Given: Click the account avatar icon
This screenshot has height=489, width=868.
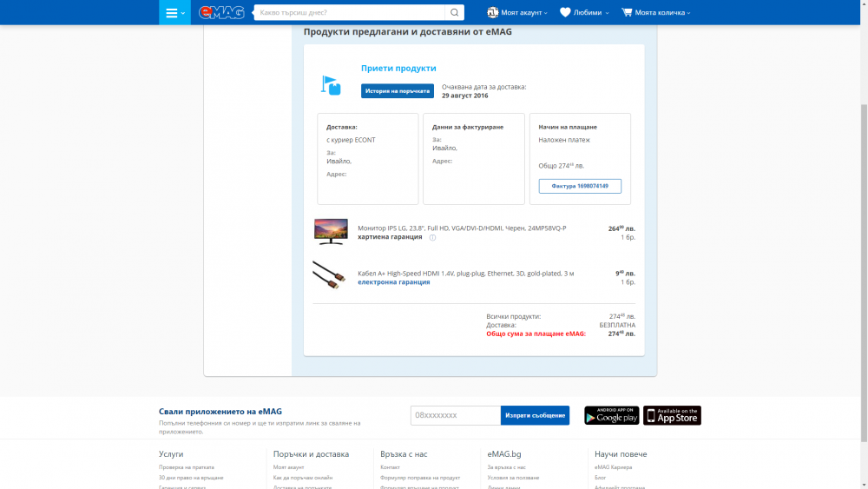Looking at the screenshot, I should point(493,12).
